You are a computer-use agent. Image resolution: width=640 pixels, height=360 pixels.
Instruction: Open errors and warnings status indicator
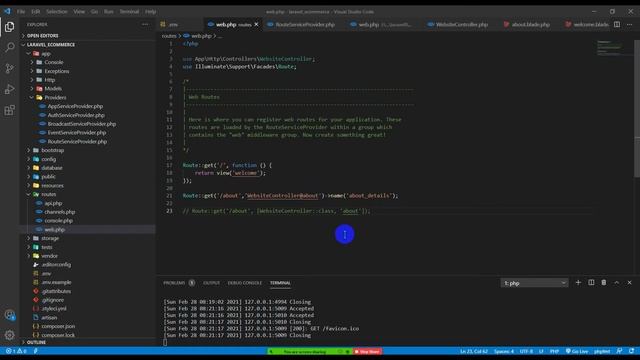pos(16,351)
